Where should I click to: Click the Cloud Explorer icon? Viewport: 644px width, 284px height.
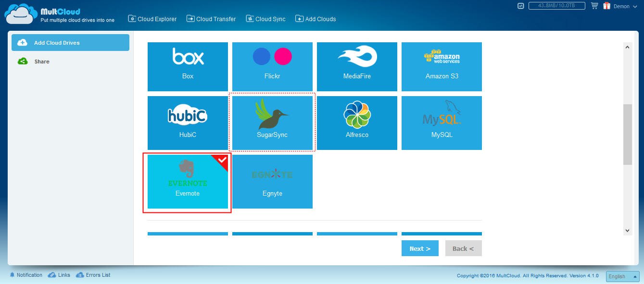pos(132,19)
